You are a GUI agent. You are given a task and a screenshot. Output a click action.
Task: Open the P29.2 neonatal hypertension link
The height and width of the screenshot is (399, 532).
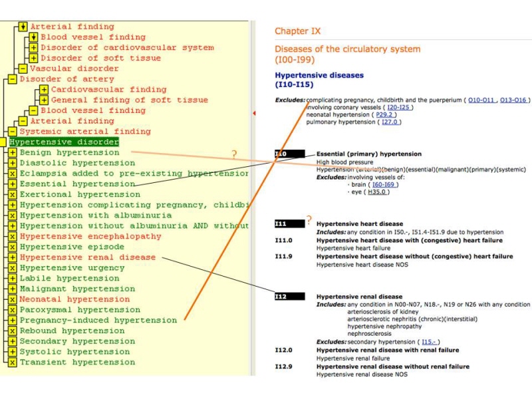[384, 114]
